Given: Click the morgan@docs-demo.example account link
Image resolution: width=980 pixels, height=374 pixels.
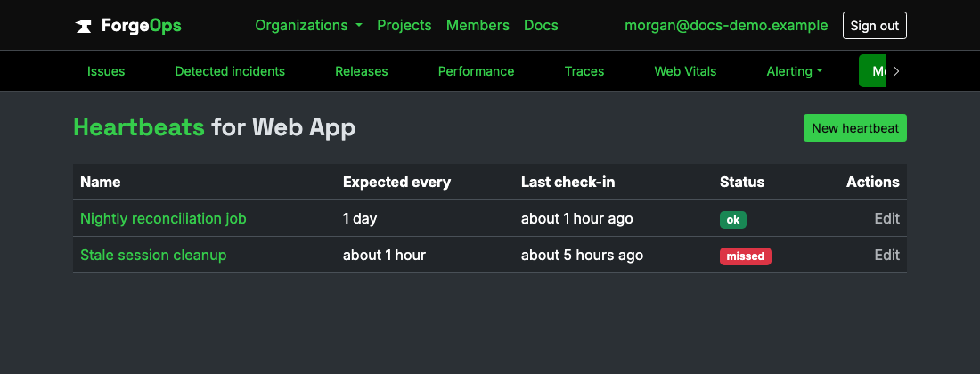Looking at the screenshot, I should [726, 26].
